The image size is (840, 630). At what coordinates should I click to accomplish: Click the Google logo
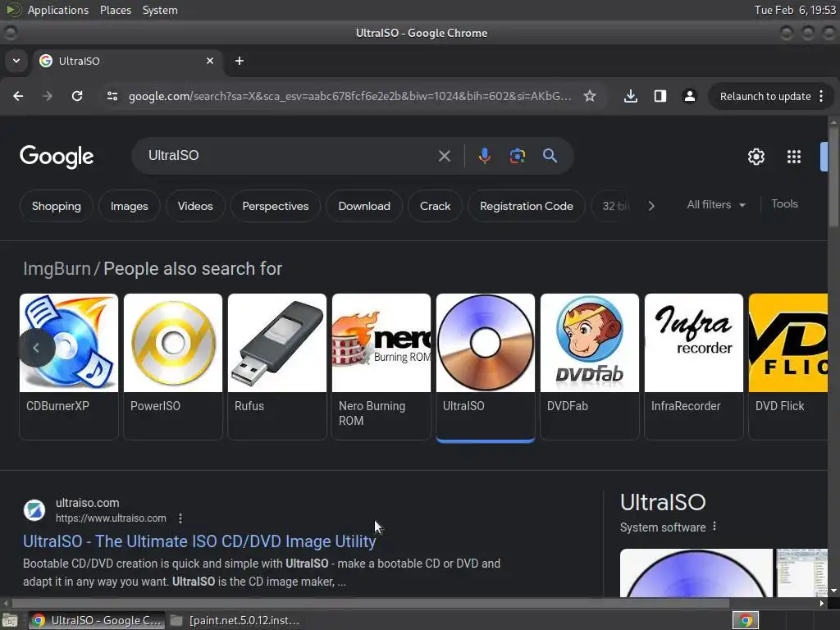pyautogui.click(x=57, y=157)
